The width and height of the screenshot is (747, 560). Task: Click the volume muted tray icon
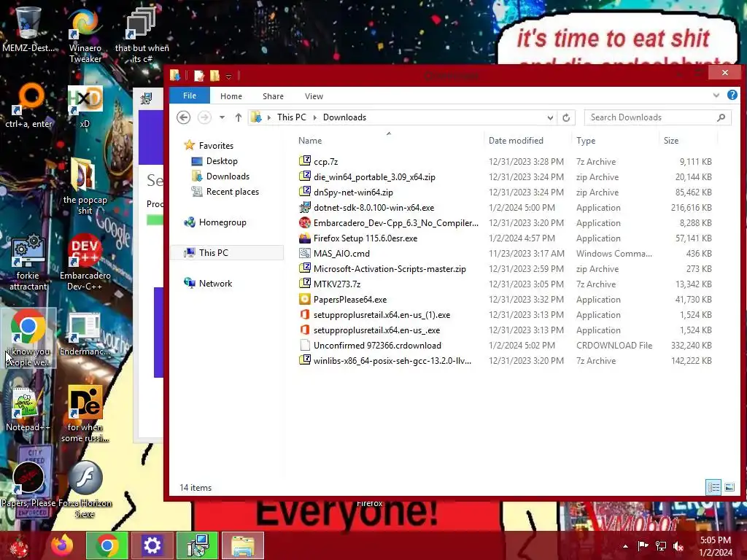tap(678, 546)
